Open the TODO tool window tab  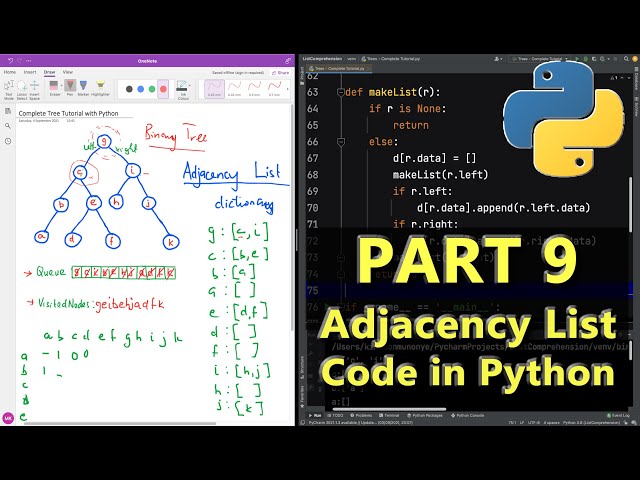tap(335, 416)
